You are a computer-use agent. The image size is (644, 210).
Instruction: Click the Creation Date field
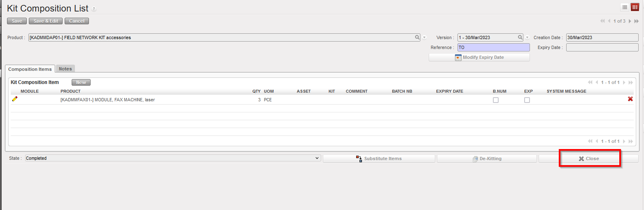point(602,37)
